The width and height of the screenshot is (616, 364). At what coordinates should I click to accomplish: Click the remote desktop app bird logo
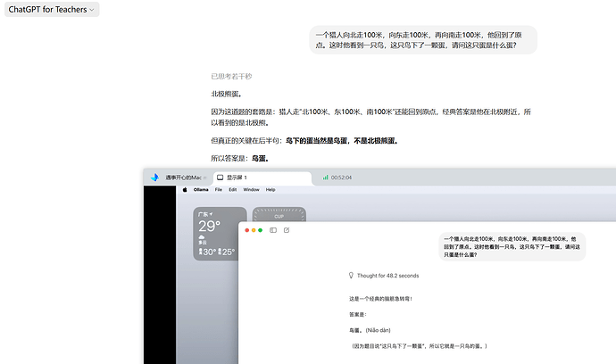coord(154,178)
